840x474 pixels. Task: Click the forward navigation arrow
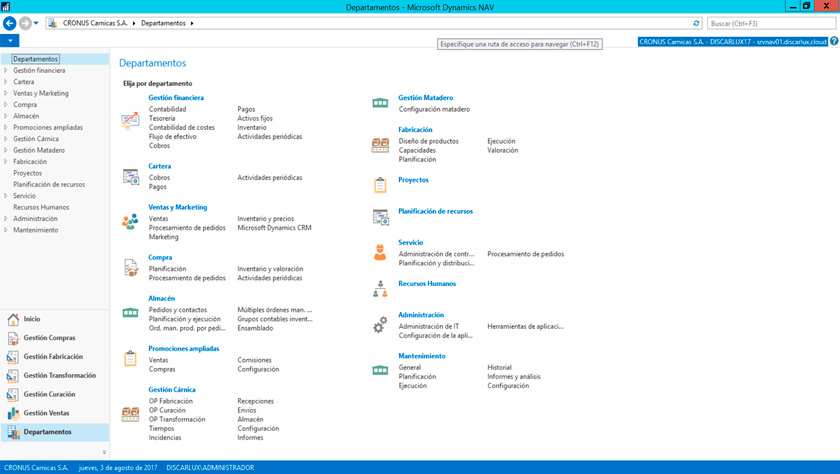25,23
